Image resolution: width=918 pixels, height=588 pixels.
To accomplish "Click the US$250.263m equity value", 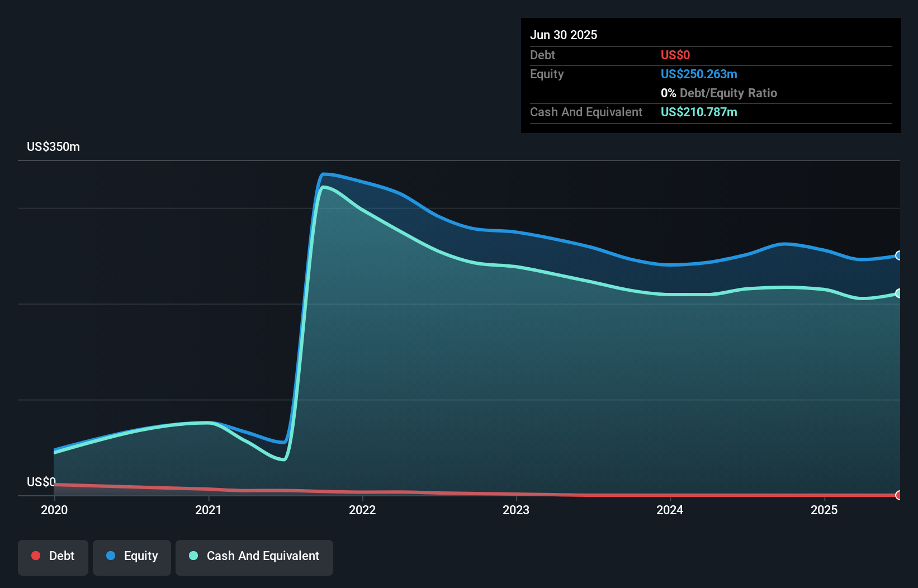I will tap(699, 74).
